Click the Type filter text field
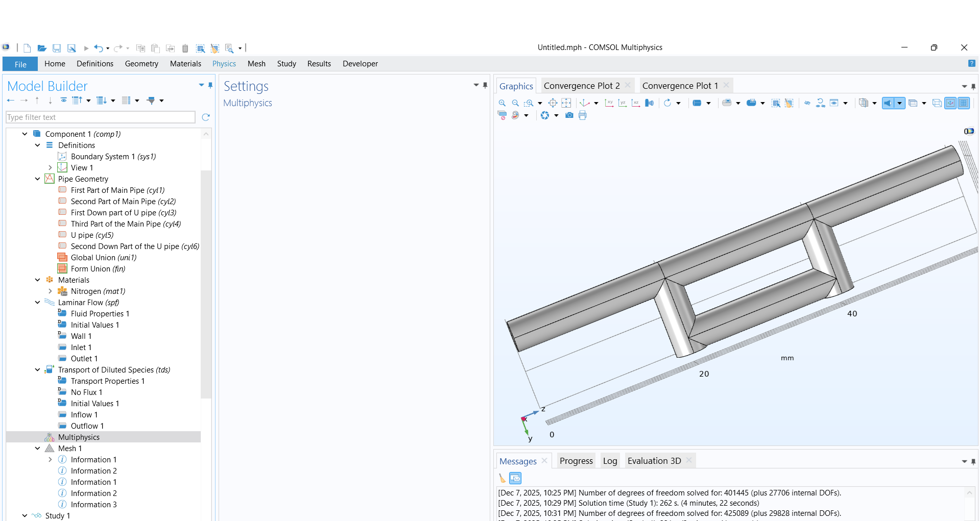 [x=100, y=117]
